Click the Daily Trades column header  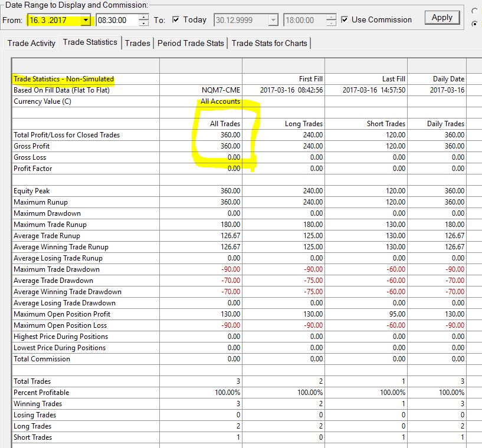[445, 124]
